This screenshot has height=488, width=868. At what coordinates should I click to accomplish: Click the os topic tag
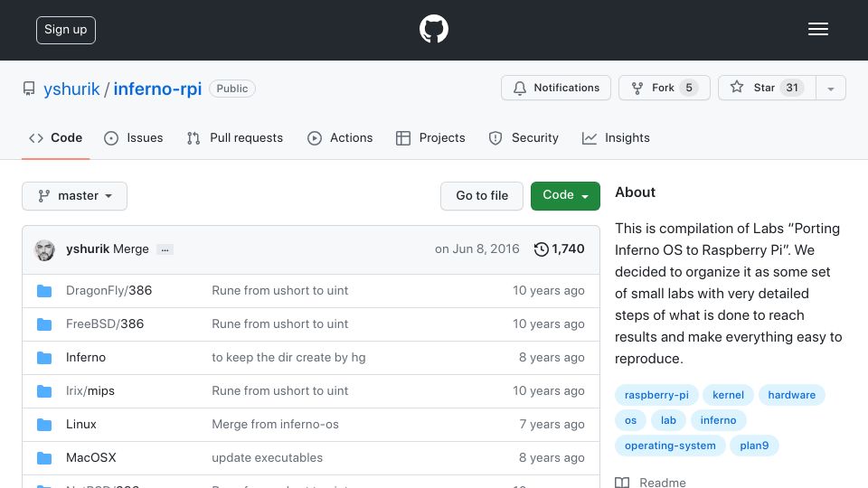tap(630, 420)
